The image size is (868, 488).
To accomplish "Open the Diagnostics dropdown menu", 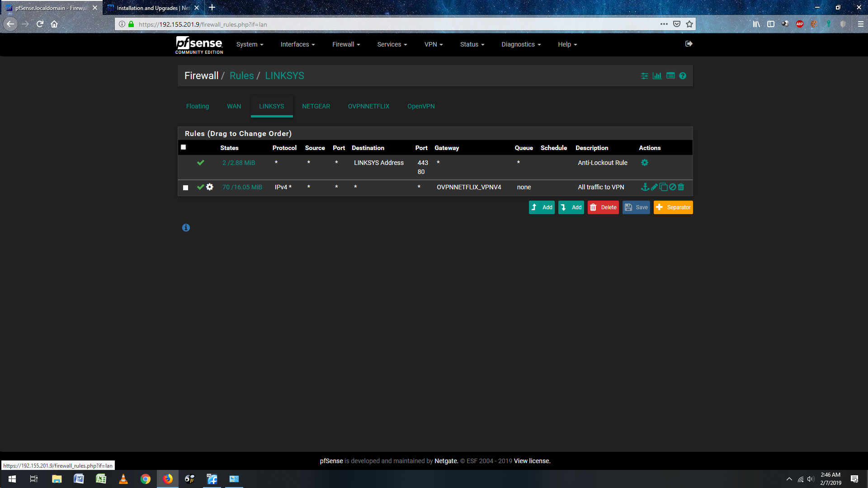I will tap(521, 44).
